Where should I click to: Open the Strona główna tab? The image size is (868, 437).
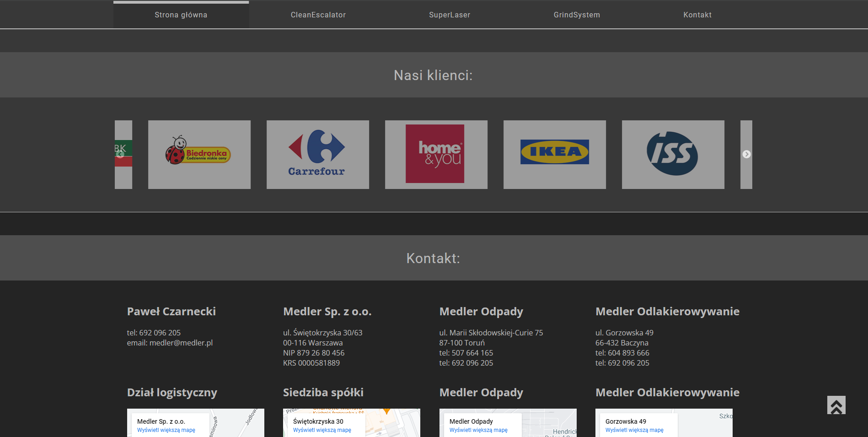[x=181, y=15]
